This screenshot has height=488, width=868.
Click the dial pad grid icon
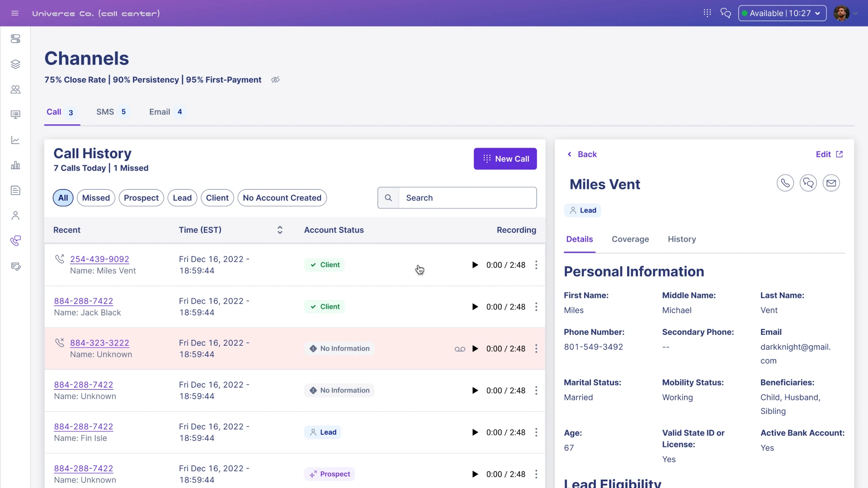707,13
